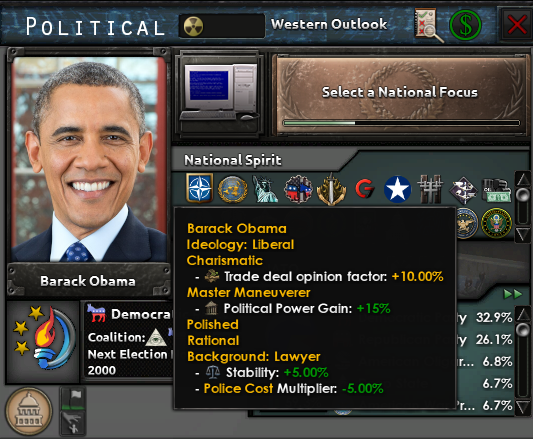Click the NATO national spirit icon
This screenshot has height=439, width=533.
[200, 188]
